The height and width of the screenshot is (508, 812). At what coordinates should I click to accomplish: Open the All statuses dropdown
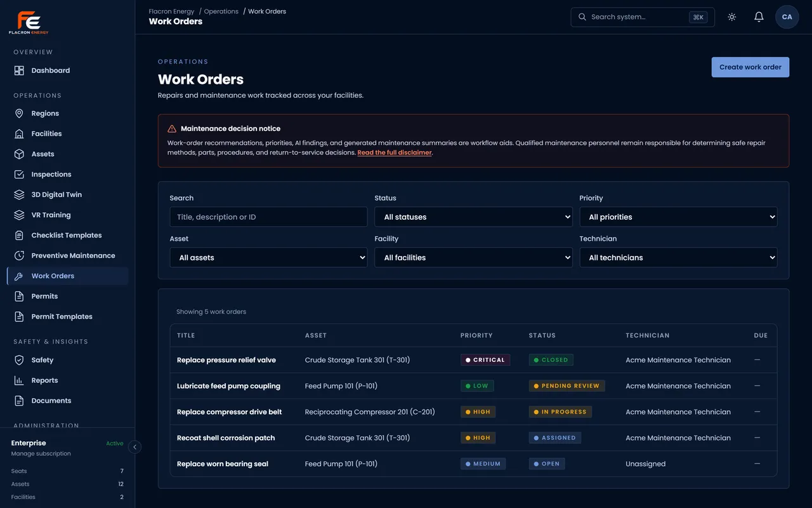[474, 217]
